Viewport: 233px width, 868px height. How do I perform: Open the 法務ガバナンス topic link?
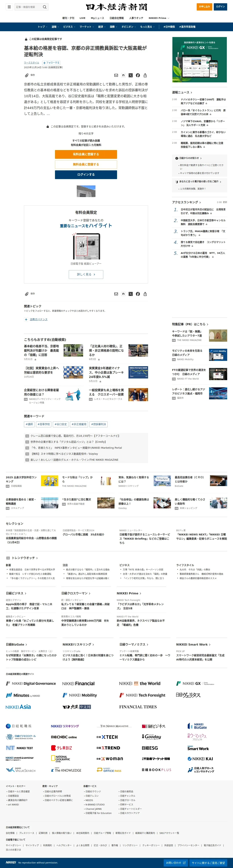pyautogui.click(x=38, y=320)
